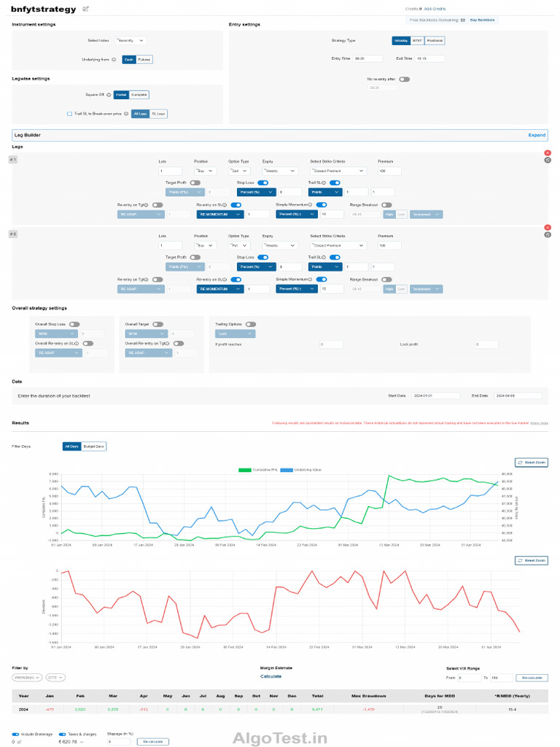Click the edit pencil icon beside bnfytstrategy
560x747 pixels.
coord(86,9)
